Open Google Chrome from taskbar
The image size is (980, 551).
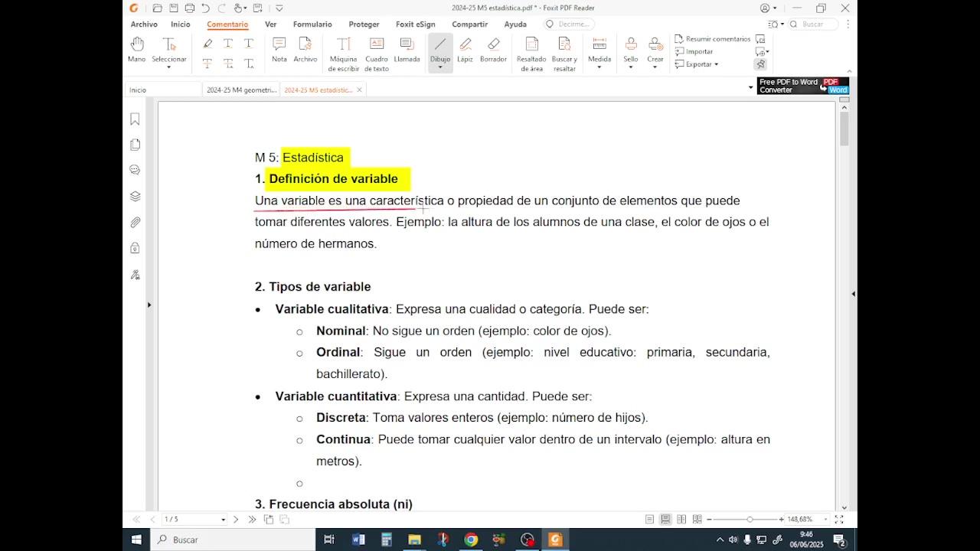click(471, 540)
